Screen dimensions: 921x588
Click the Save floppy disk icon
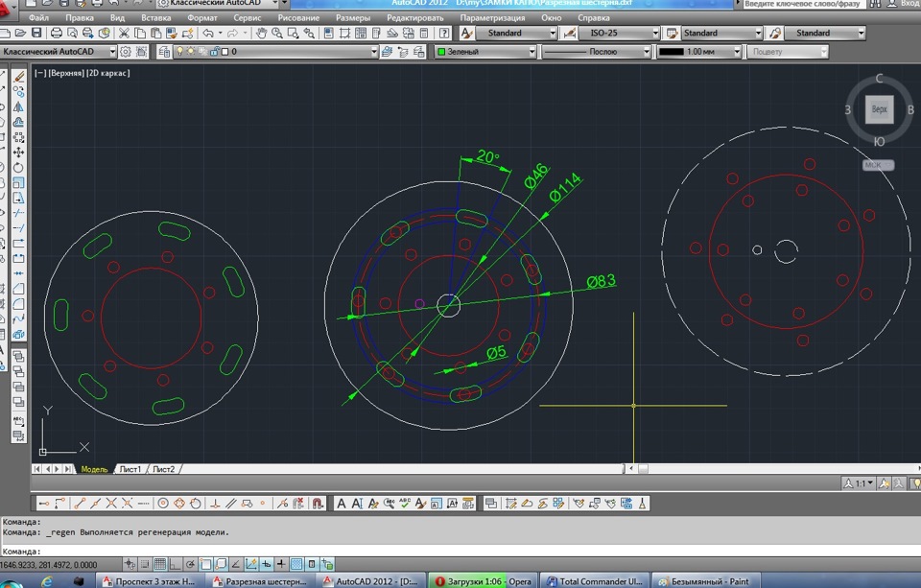pos(36,33)
